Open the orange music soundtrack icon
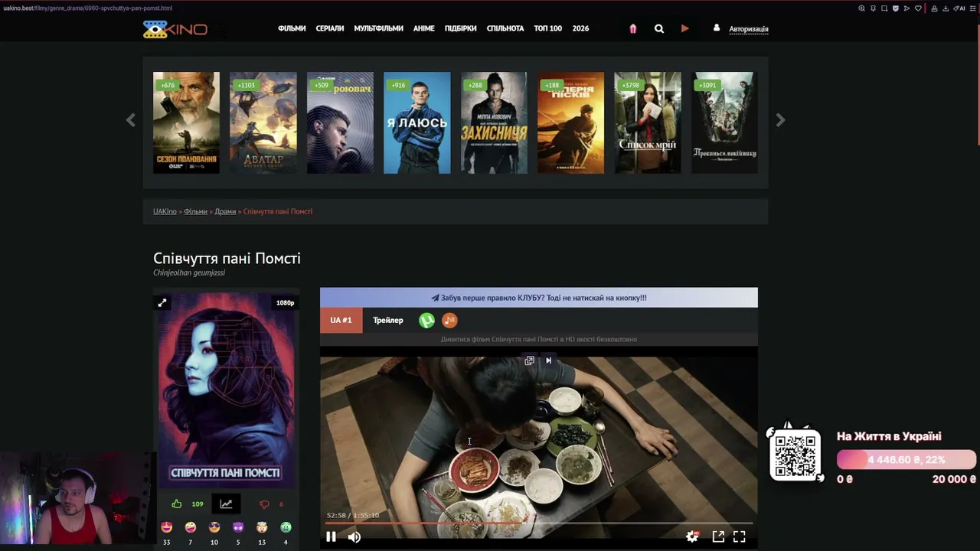 449,321
